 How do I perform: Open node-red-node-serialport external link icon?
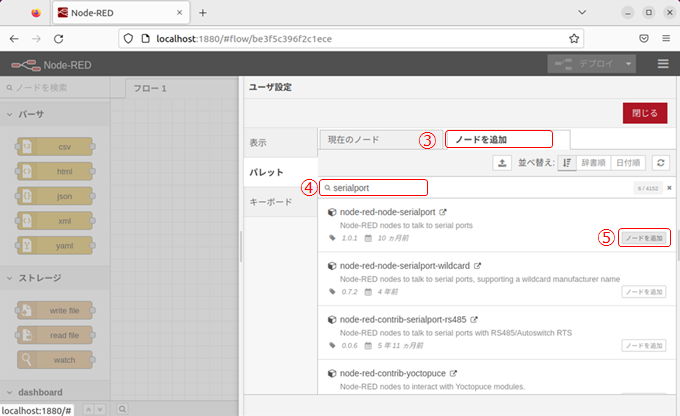(443, 212)
